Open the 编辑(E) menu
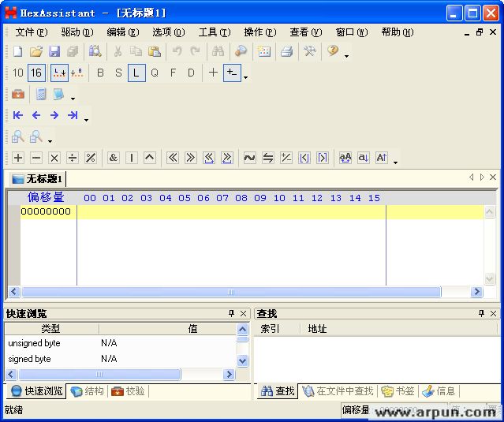Viewport: 504px width, 422px height. [x=123, y=32]
